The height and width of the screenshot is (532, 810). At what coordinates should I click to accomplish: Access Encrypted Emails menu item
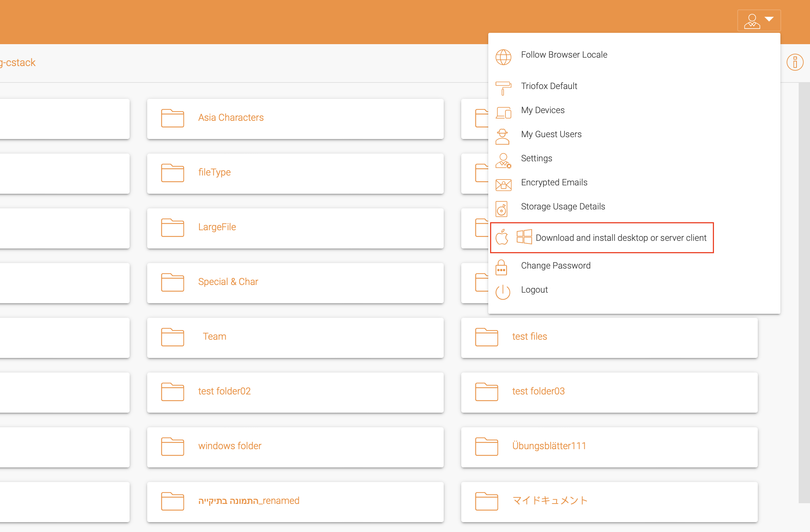click(554, 182)
